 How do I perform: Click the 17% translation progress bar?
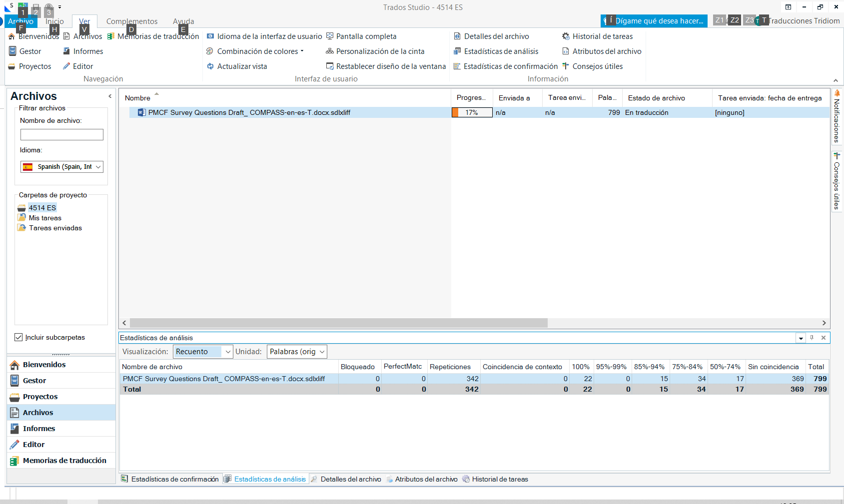(x=471, y=112)
